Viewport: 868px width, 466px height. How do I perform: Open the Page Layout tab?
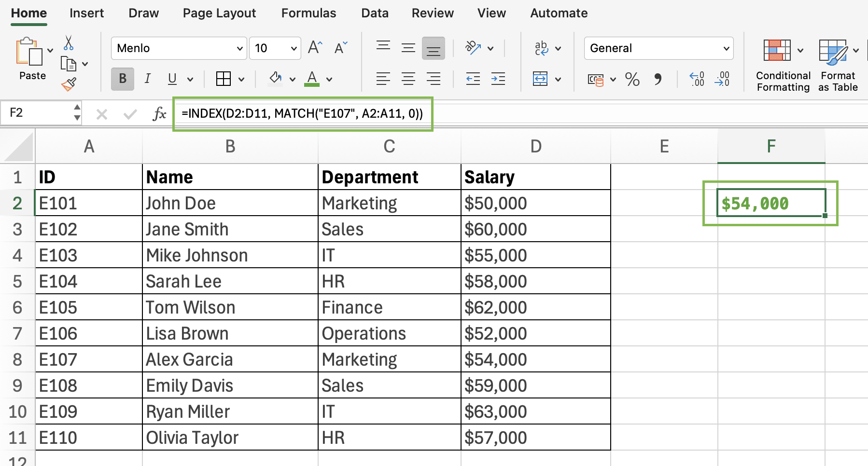219,13
